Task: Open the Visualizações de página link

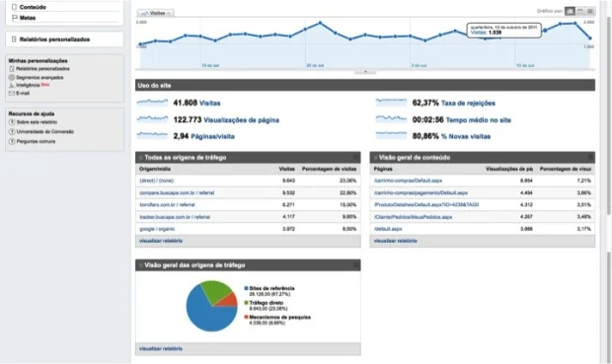Action: [x=242, y=120]
